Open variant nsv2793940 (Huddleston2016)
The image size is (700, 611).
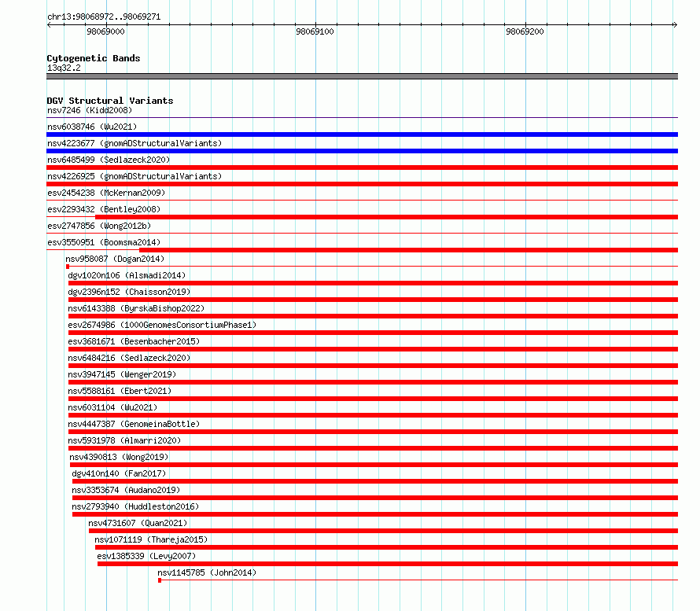tap(135, 506)
